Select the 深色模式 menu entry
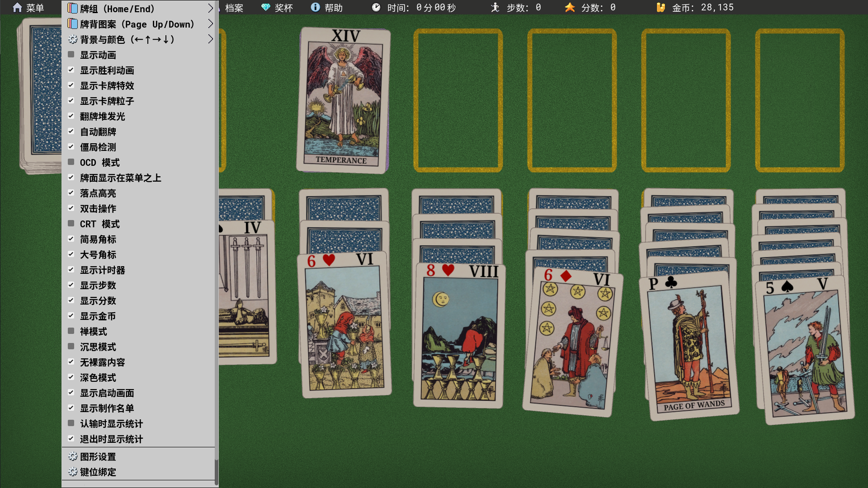This screenshot has height=488, width=868. (x=98, y=377)
